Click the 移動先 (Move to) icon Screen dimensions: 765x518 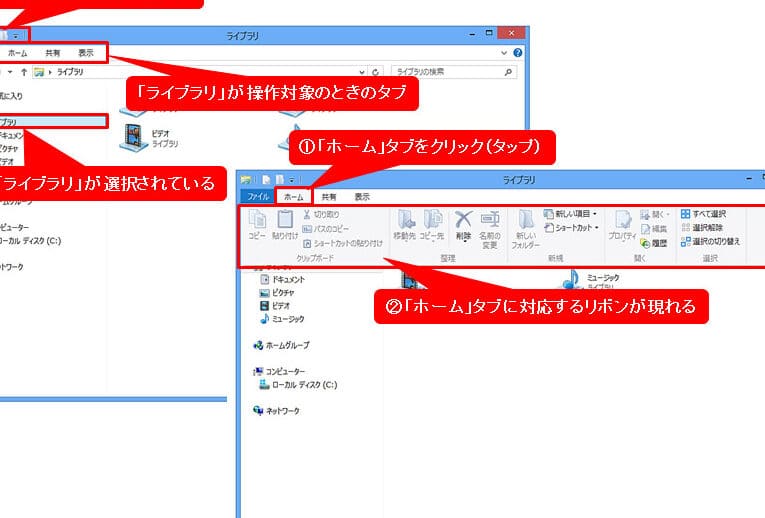(x=405, y=223)
